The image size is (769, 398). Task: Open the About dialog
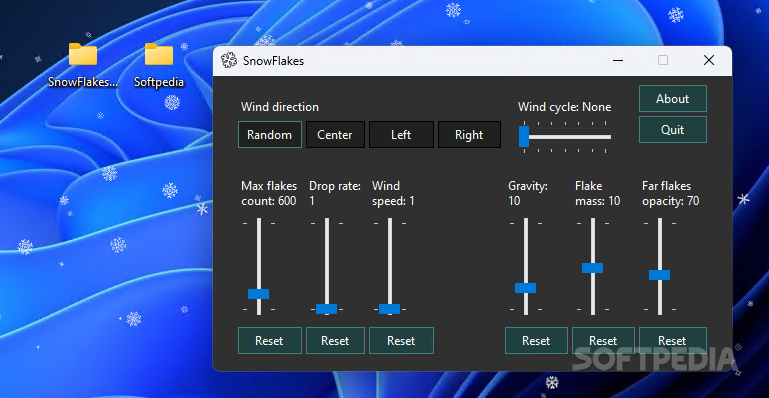click(672, 99)
